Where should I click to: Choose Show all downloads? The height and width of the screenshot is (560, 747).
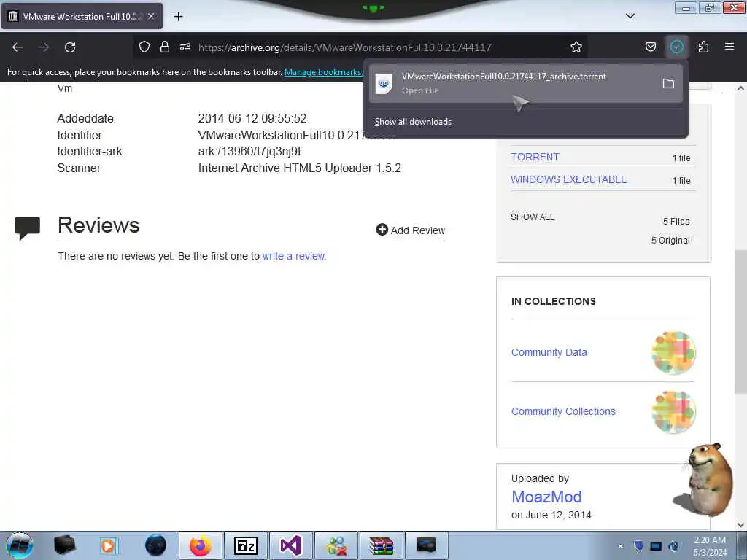click(413, 122)
